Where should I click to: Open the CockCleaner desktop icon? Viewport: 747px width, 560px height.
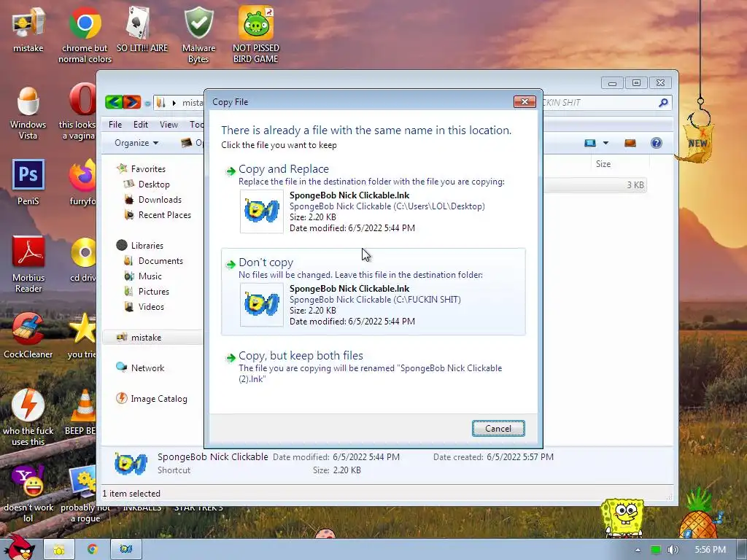(28, 335)
